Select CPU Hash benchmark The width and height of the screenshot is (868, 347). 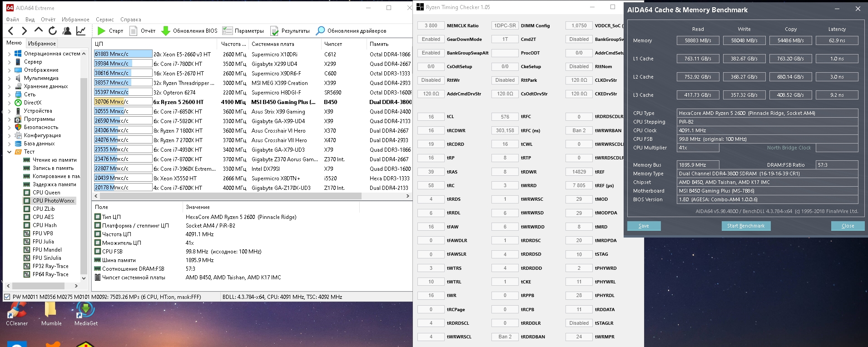(45, 225)
